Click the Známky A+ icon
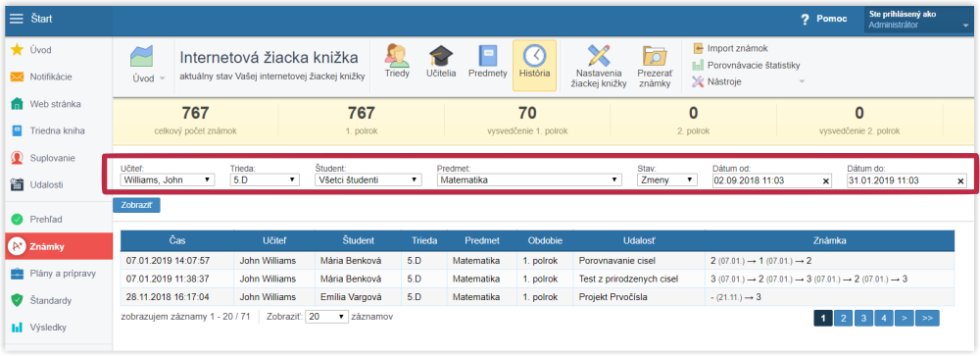This screenshot has height=356, width=980. (17, 247)
